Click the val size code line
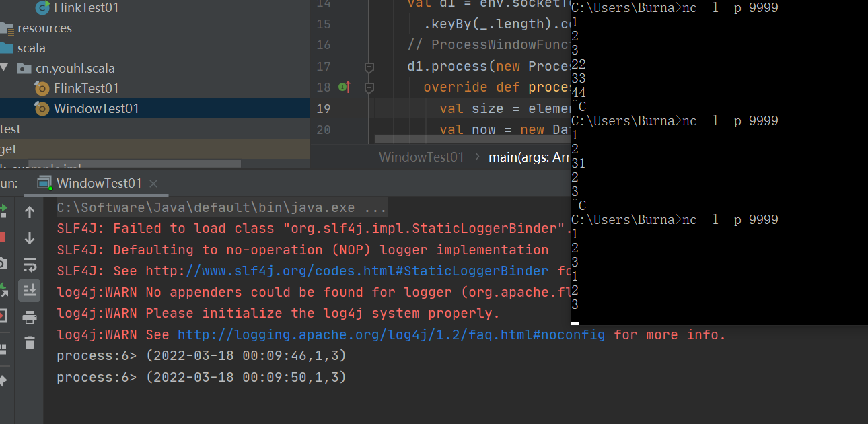This screenshot has width=868, height=424. click(505, 108)
